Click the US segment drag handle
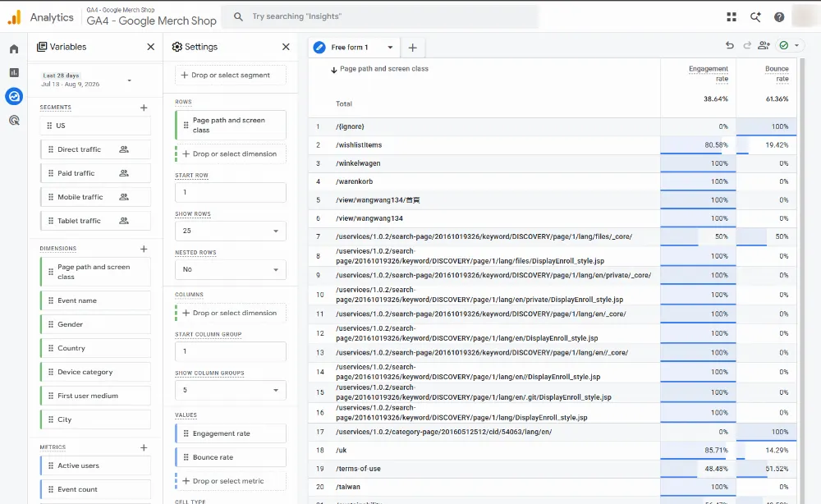 click(49, 126)
